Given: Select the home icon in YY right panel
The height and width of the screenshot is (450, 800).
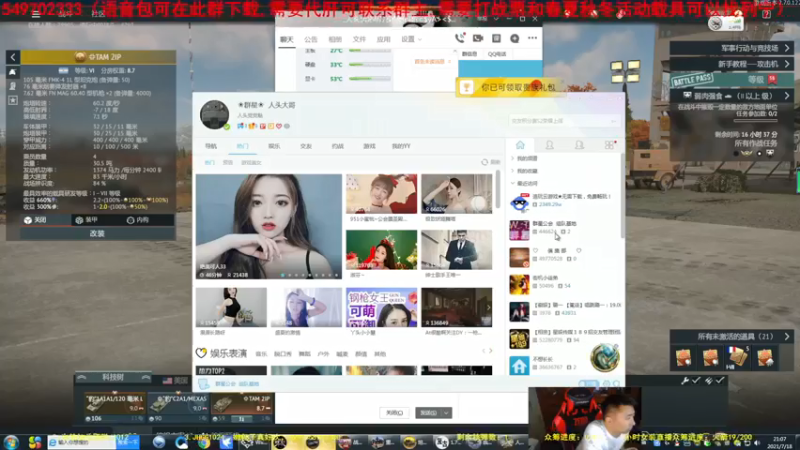Looking at the screenshot, I should (x=520, y=145).
